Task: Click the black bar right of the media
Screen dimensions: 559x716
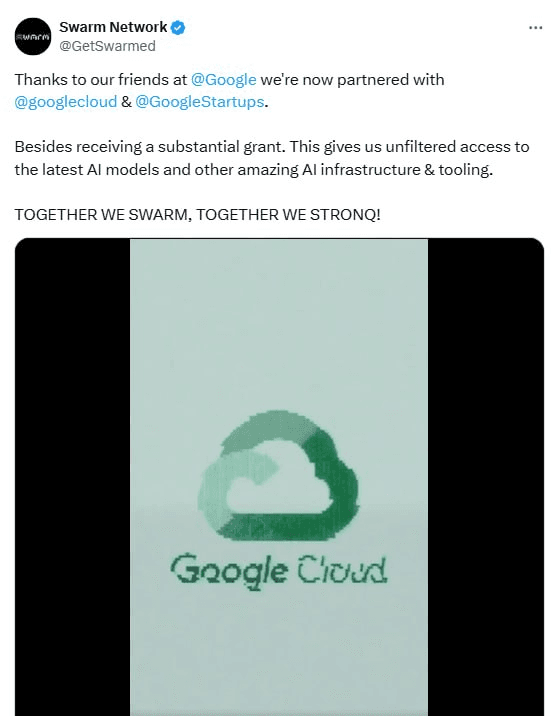Action: pyautogui.click(x=485, y=476)
